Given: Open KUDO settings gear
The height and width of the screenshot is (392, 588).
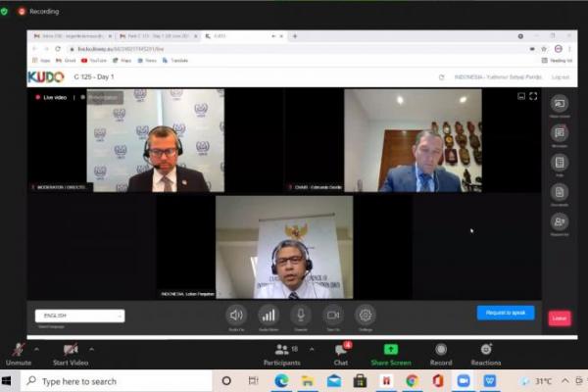Looking at the screenshot, I should [x=366, y=316].
